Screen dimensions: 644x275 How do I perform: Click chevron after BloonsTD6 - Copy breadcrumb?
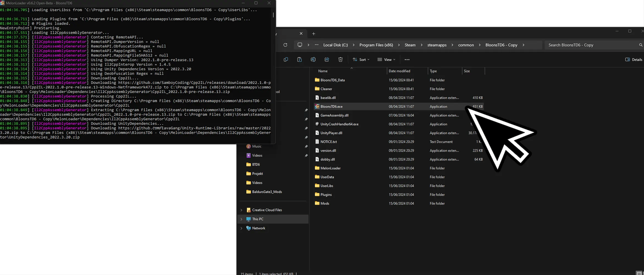pyautogui.click(x=523, y=45)
